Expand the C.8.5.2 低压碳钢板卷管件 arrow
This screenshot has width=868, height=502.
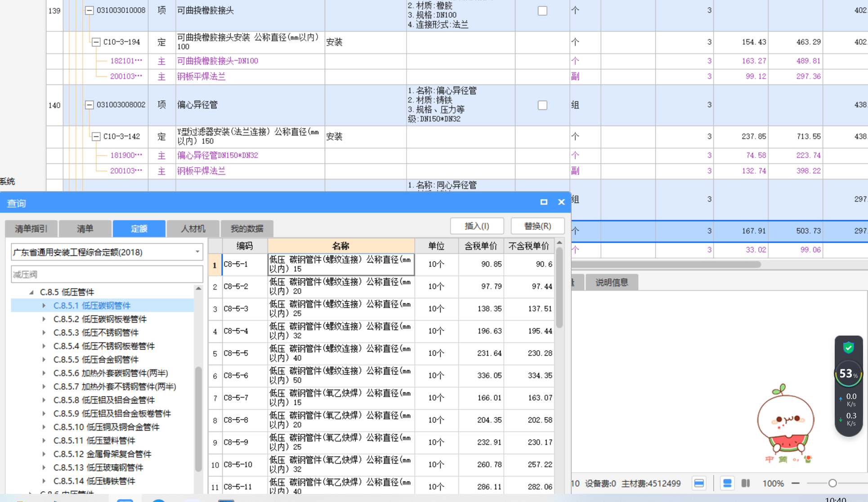[44, 319]
